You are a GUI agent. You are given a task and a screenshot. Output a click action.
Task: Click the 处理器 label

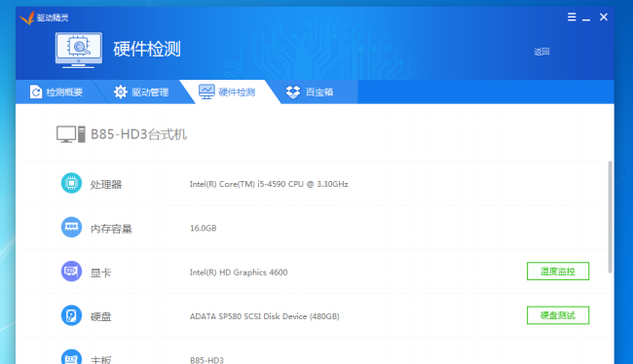pyautogui.click(x=106, y=185)
